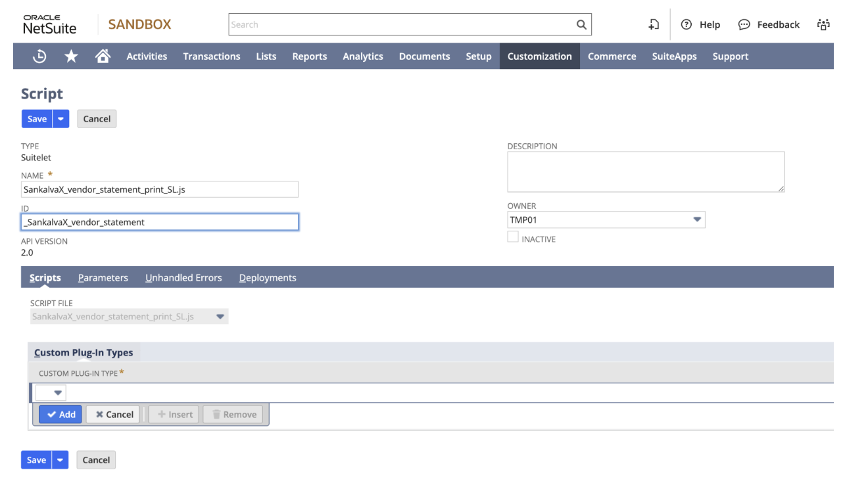Open the Shortcuts star icon
This screenshot has height=485, width=868.
[71, 57]
